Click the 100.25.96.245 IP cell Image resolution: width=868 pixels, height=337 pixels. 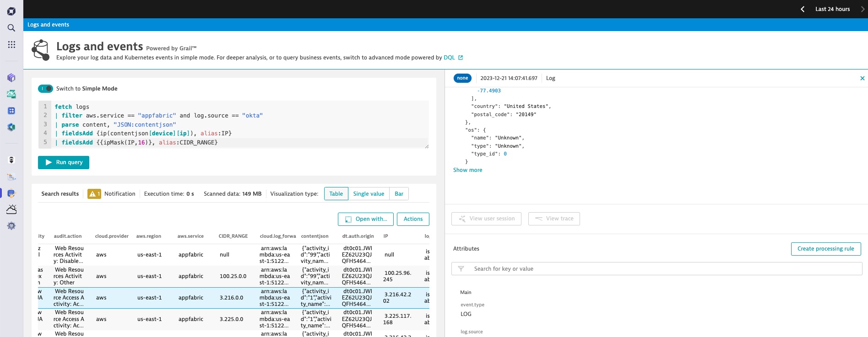(397, 276)
